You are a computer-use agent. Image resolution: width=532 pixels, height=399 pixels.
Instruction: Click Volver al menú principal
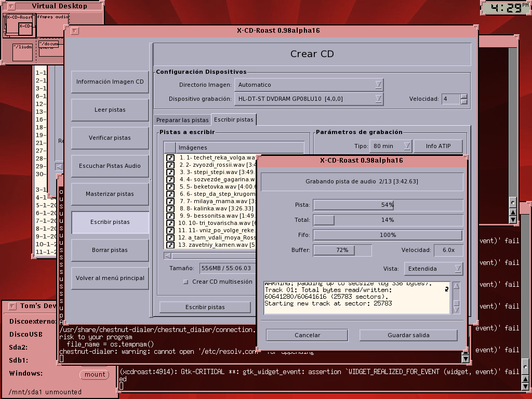coord(110,278)
